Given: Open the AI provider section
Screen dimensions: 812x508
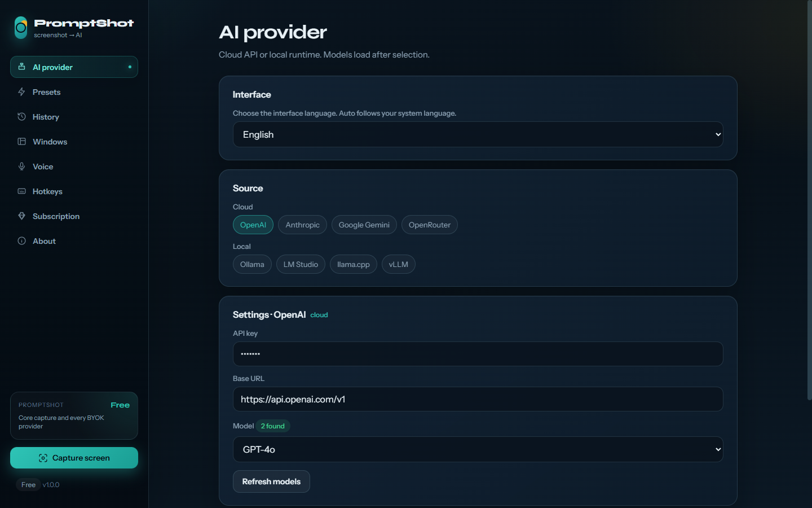Looking at the screenshot, I should point(74,67).
